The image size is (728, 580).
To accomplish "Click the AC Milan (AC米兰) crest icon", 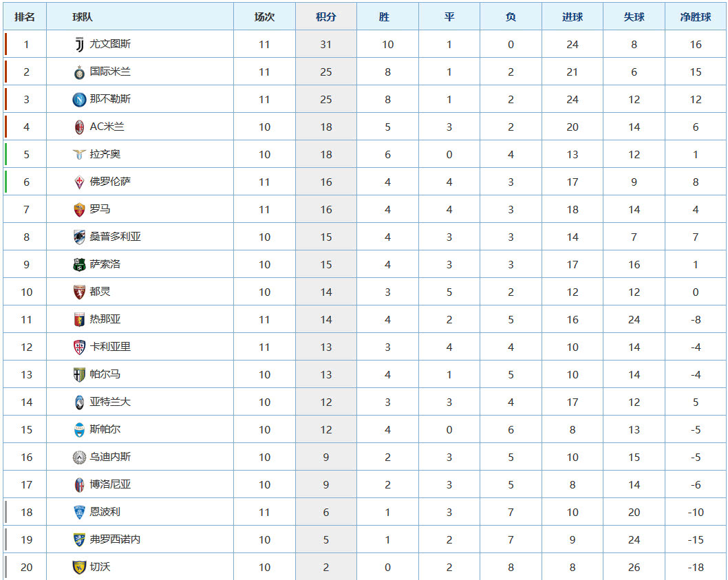I will pos(79,127).
